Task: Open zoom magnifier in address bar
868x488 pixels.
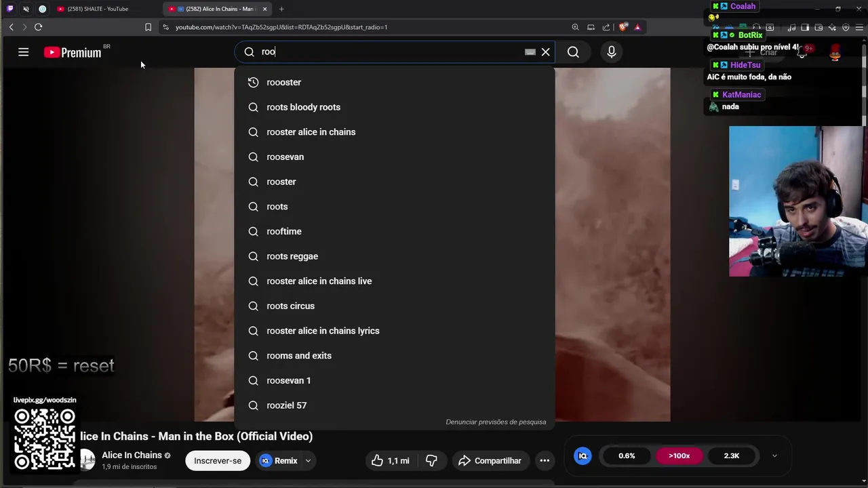Action: click(575, 27)
